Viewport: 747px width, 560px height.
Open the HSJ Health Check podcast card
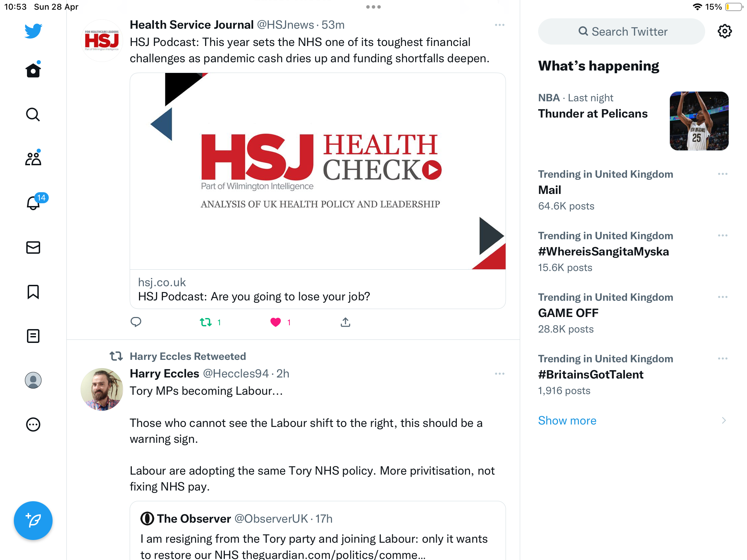click(318, 191)
